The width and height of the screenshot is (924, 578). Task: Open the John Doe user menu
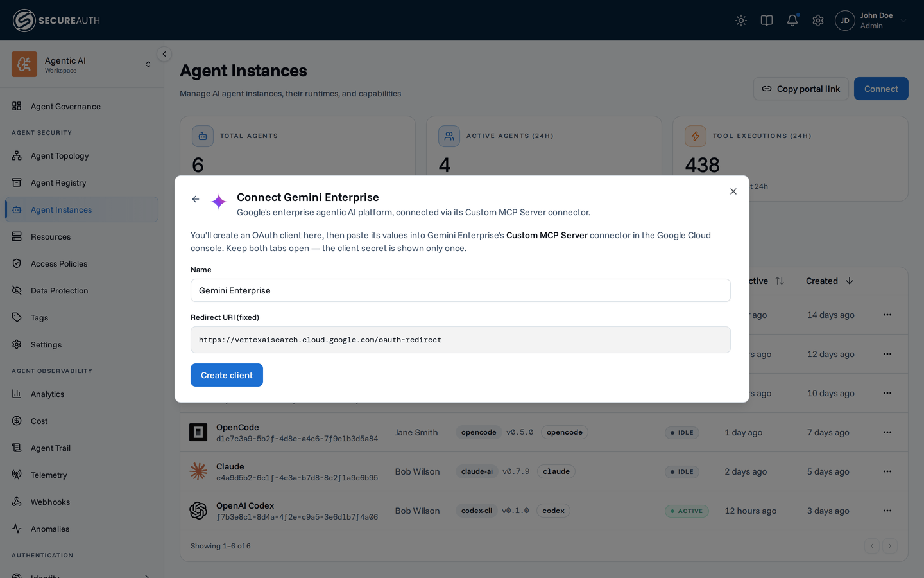coord(871,21)
